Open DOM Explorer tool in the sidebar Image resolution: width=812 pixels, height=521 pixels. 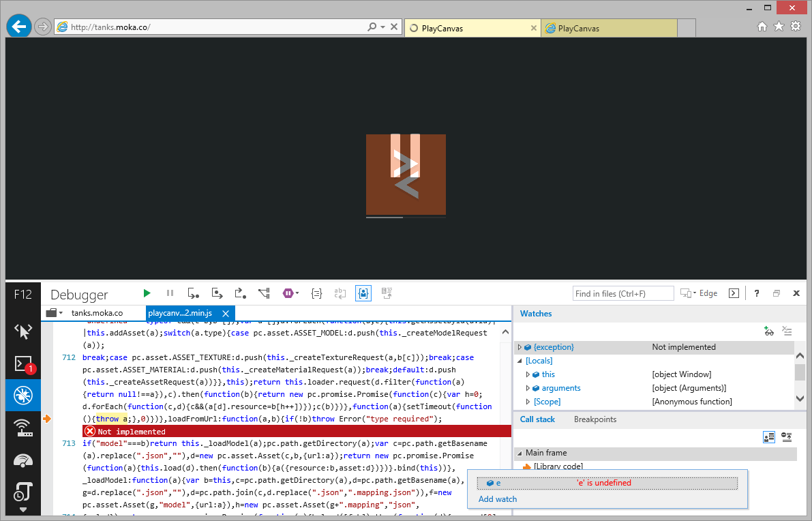click(22, 331)
